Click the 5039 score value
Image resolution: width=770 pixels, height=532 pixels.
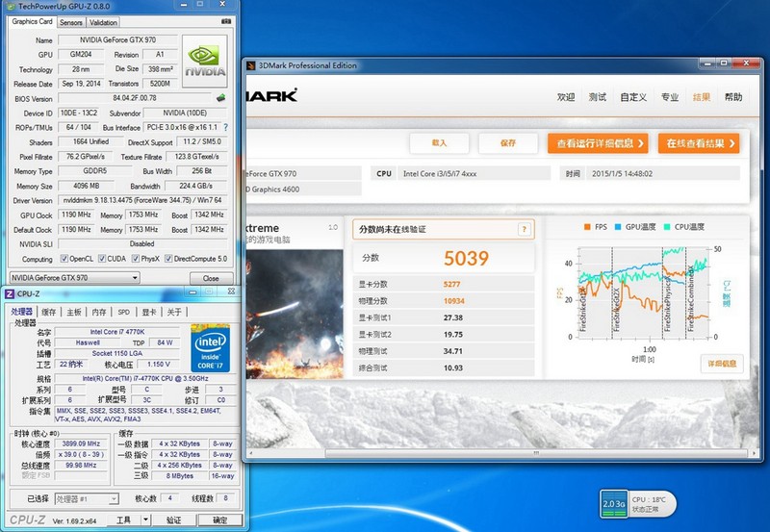[x=466, y=258]
